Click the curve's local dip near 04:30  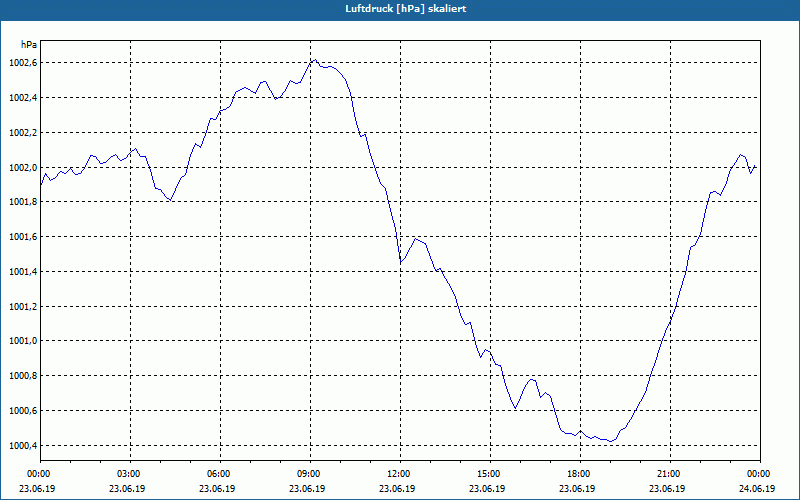click(171, 200)
